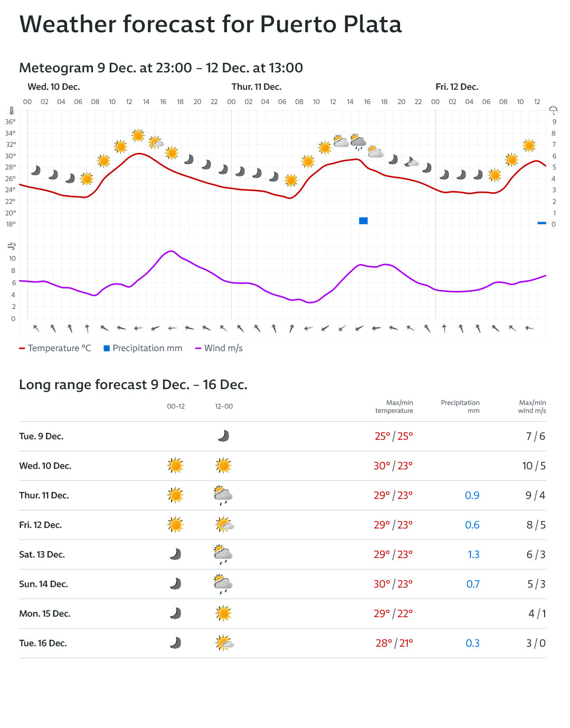Select the Fri. 12 Dec. label in the meteogram
The image size is (570, 728).
pos(457,87)
